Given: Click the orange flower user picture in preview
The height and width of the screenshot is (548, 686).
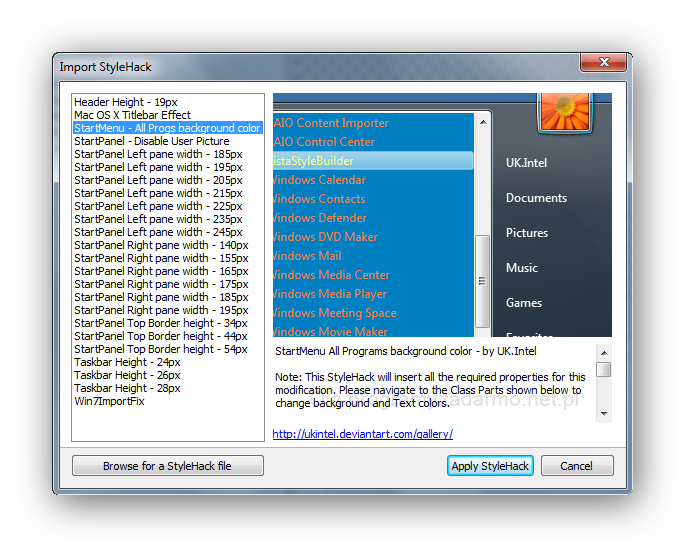Looking at the screenshot, I should (564, 112).
